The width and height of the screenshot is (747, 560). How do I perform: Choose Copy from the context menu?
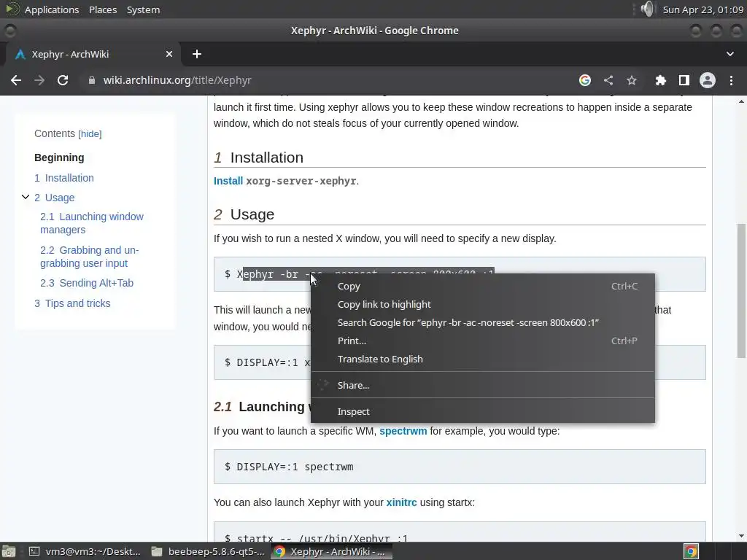tap(483, 286)
